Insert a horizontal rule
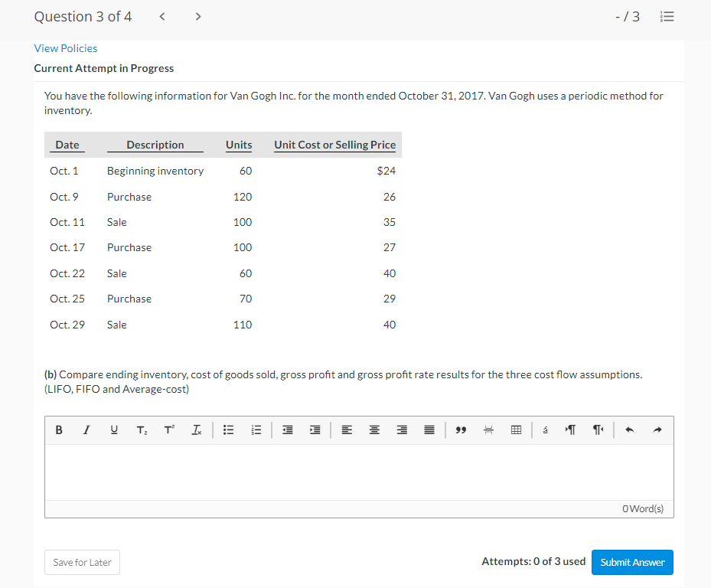 [488, 430]
